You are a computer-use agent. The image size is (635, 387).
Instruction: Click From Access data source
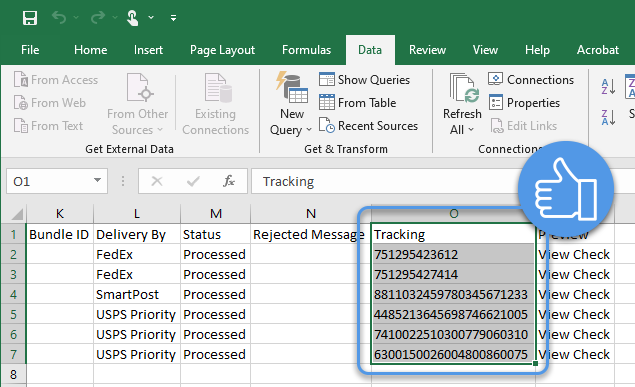click(x=56, y=80)
